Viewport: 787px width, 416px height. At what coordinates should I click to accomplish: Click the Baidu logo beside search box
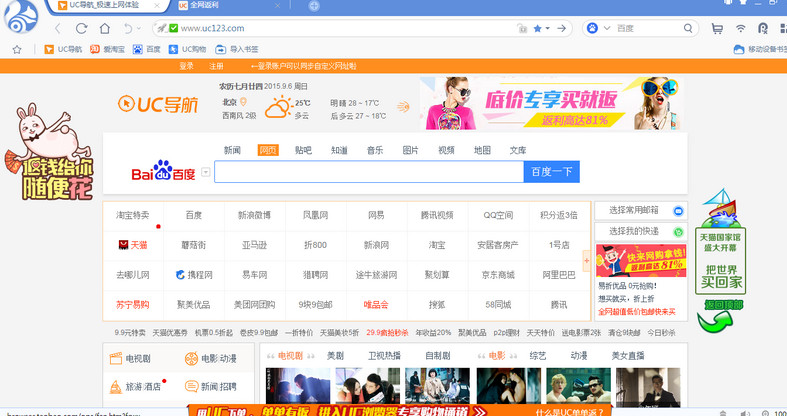(163, 173)
